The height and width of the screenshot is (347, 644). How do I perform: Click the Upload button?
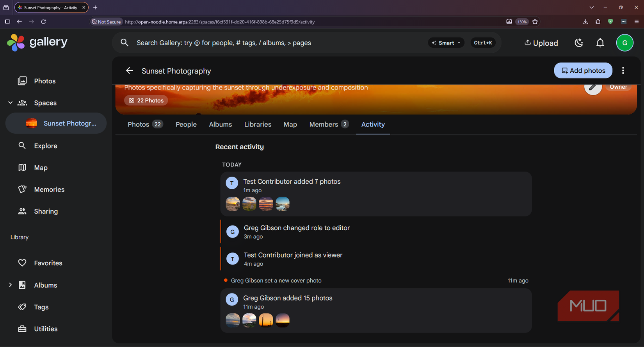point(541,43)
